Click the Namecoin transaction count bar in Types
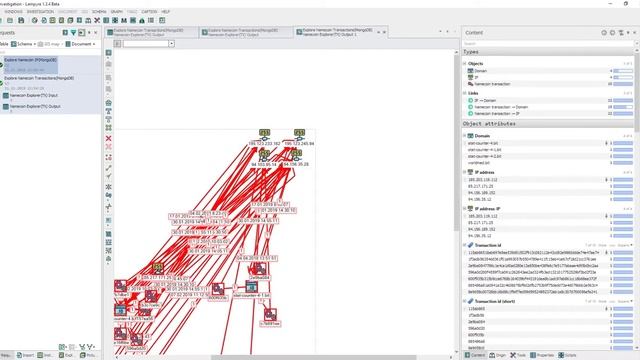Image resolution: width=640 pixels, height=360 pixels. 623,84
